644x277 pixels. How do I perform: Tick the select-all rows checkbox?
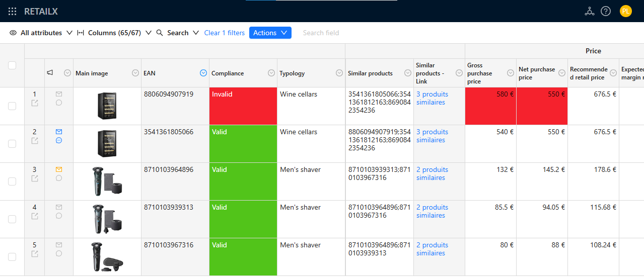[12, 65]
